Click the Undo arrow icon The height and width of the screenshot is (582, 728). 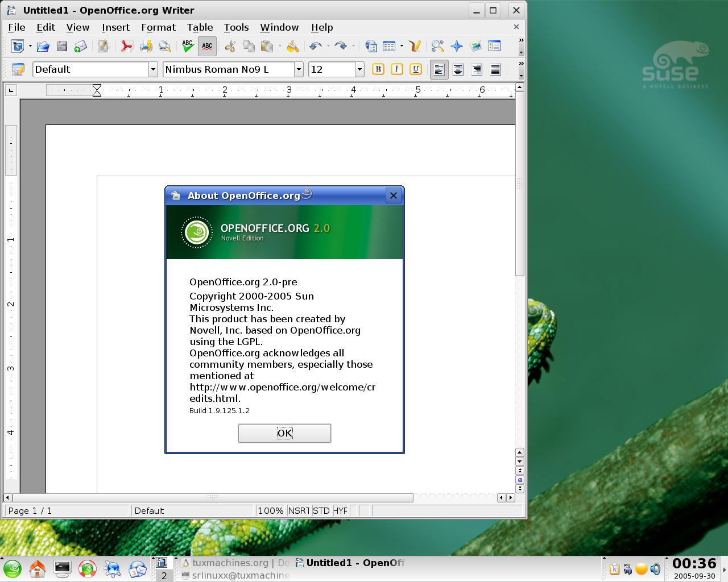coord(316,47)
